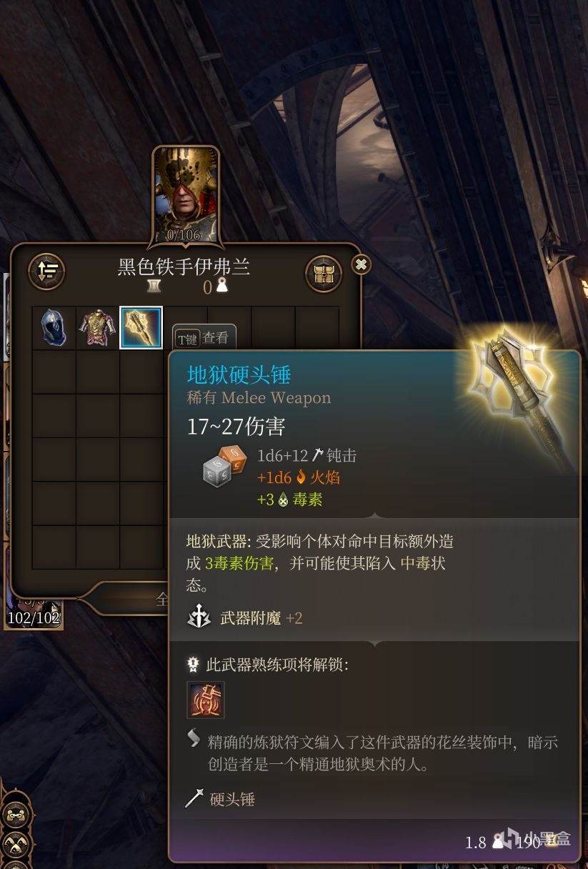Toggle the group hide/sneak hooded icon
588x869 pixels.
click(14, 844)
